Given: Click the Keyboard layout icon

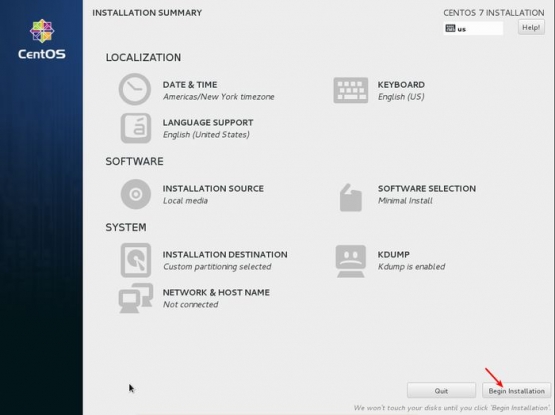Looking at the screenshot, I should click(350, 90).
